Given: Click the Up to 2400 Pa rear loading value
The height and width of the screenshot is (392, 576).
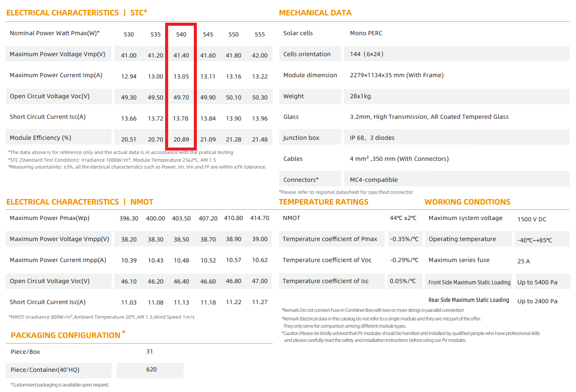Looking at the screenshot, I should point(537,301).
